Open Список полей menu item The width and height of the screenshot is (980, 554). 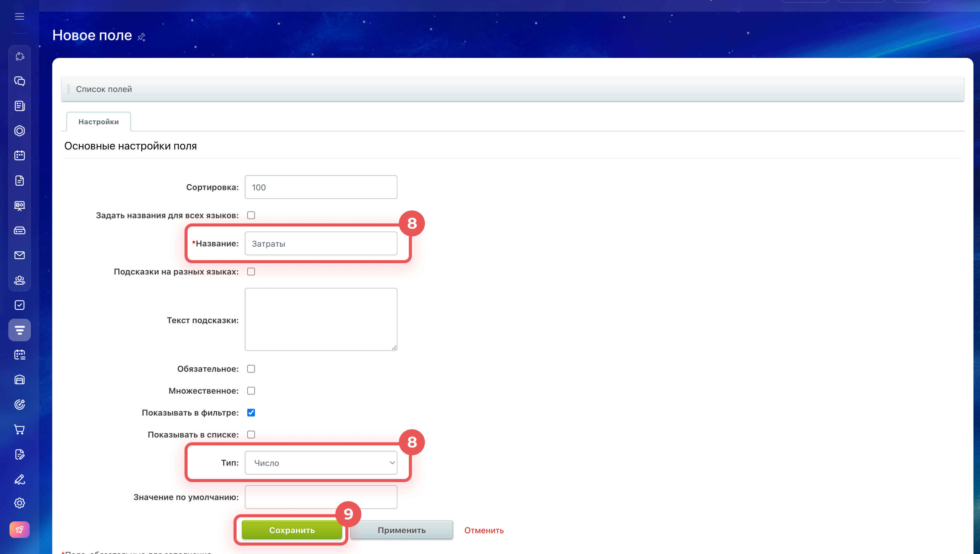pyautogui.click(x=104, y=89)
